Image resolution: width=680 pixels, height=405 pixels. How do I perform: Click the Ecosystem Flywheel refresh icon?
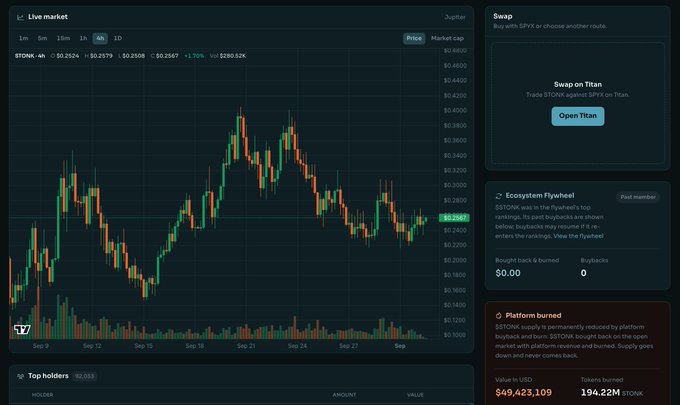[499, 196]
